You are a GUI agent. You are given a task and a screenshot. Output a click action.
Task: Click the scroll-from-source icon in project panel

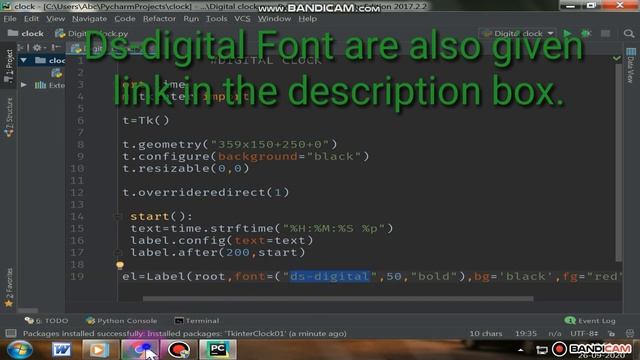click(21, 47)
